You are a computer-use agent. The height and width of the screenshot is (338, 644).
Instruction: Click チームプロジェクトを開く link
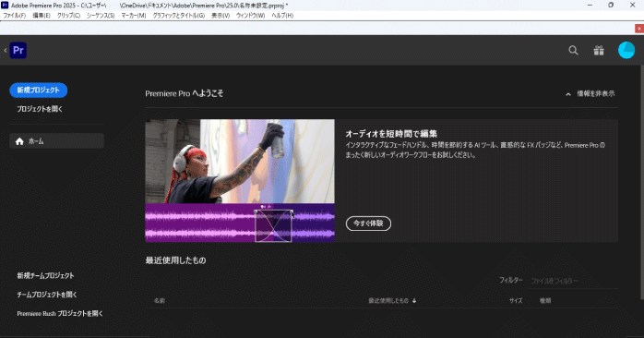click(x=47, y=295)
